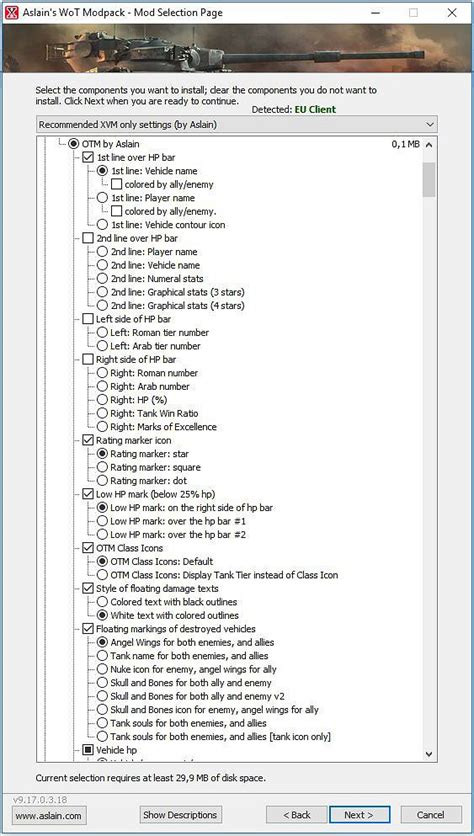Enable the Right side of HP bar checkbox

pyautogui.click(x=88, y=359)
